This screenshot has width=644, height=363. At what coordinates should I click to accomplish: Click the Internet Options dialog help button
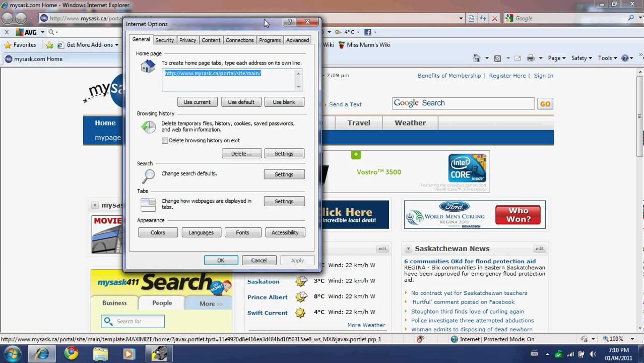[289, 22]
